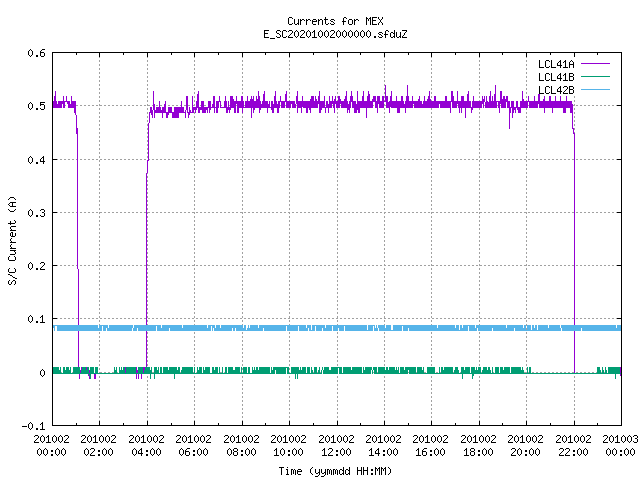Click the blue LCL42B trace near 0.08 A
The width and height of the screenshot is (640, 480).
(x=337, y=328)
